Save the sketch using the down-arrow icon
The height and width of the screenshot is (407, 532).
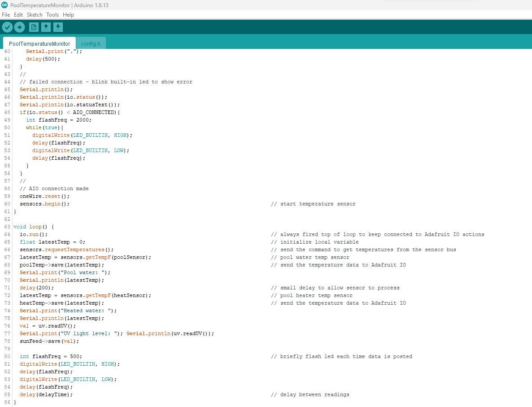(58, 27)
